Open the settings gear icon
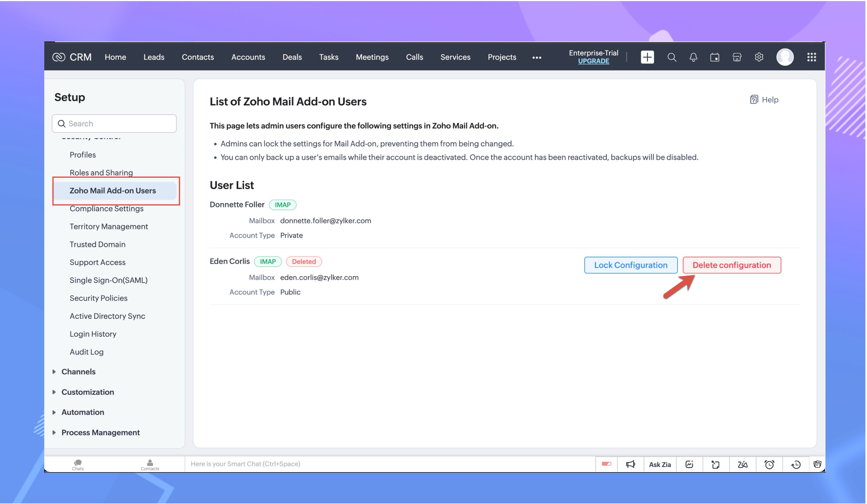 (x=758, y=57)
